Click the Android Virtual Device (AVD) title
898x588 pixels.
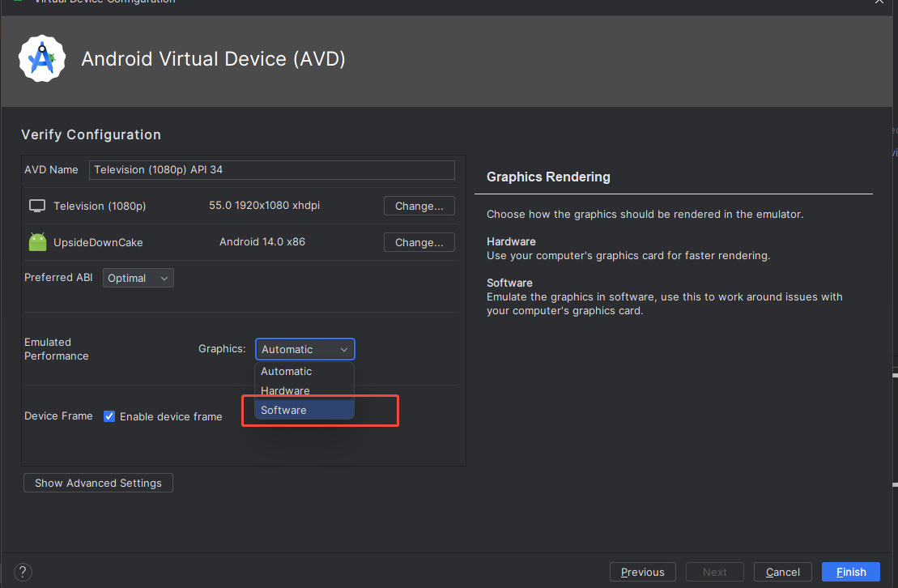pyautogui.click(x=213, y=59)
